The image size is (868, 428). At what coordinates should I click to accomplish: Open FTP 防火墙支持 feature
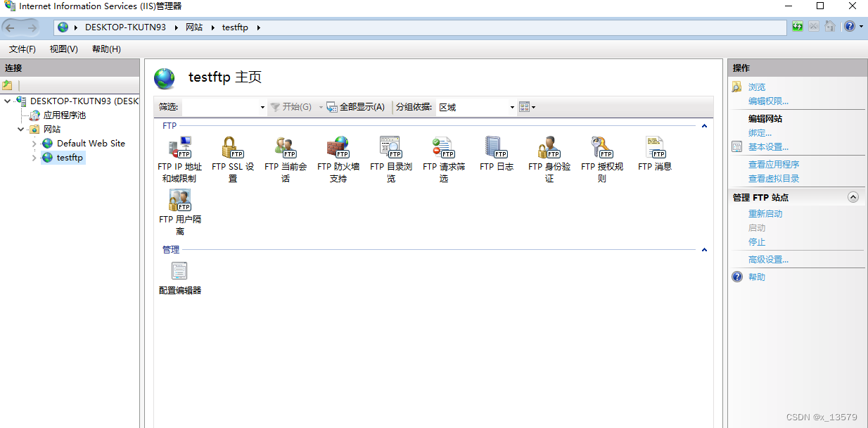point(338,160)
